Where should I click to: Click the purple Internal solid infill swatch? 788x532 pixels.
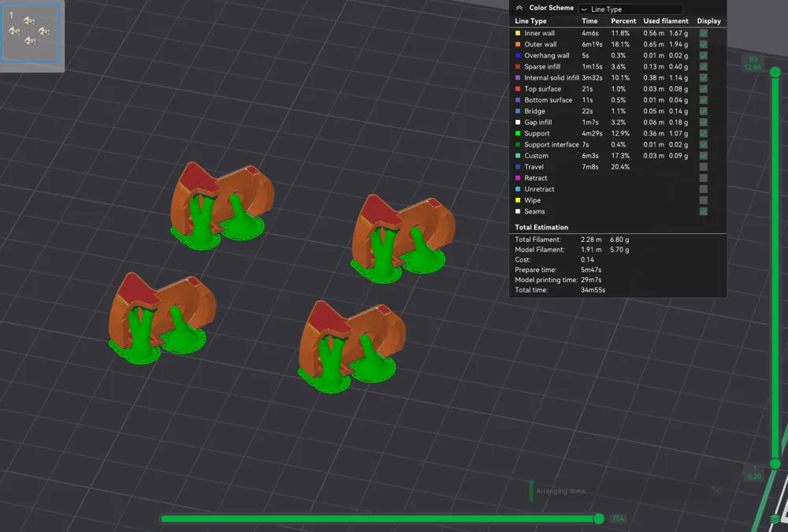518,78
